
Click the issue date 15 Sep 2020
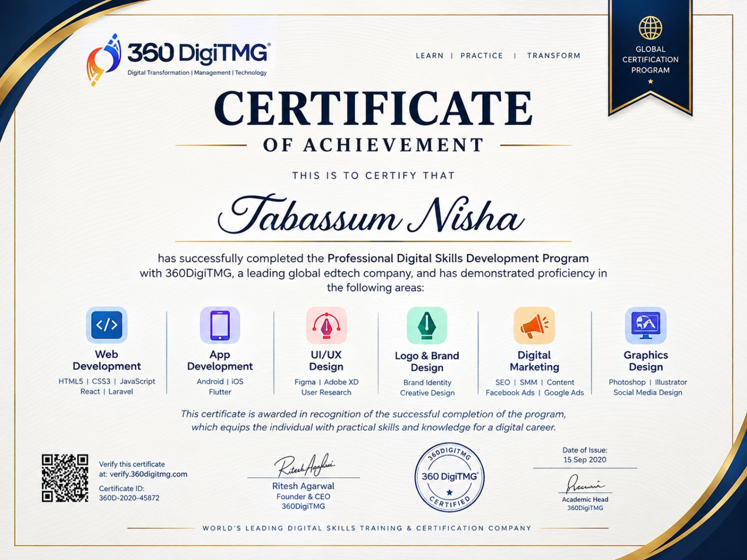pyautogui.click(x=585, y=460)
